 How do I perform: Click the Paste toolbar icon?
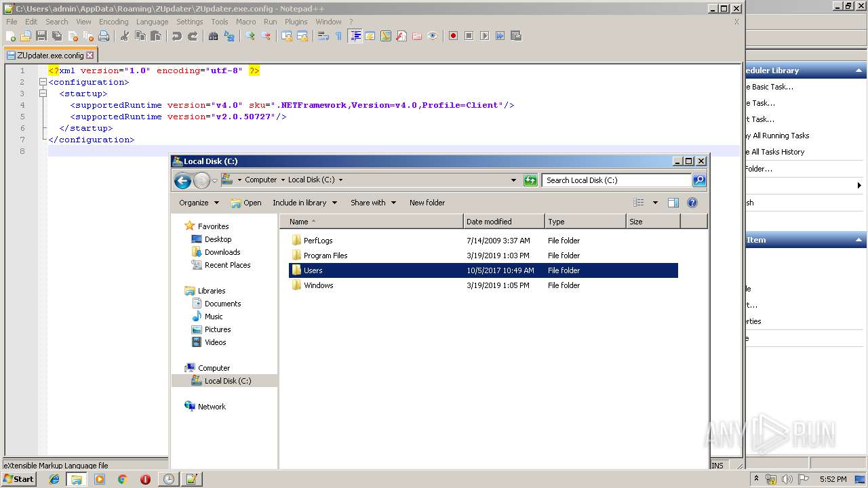(156, 36)
